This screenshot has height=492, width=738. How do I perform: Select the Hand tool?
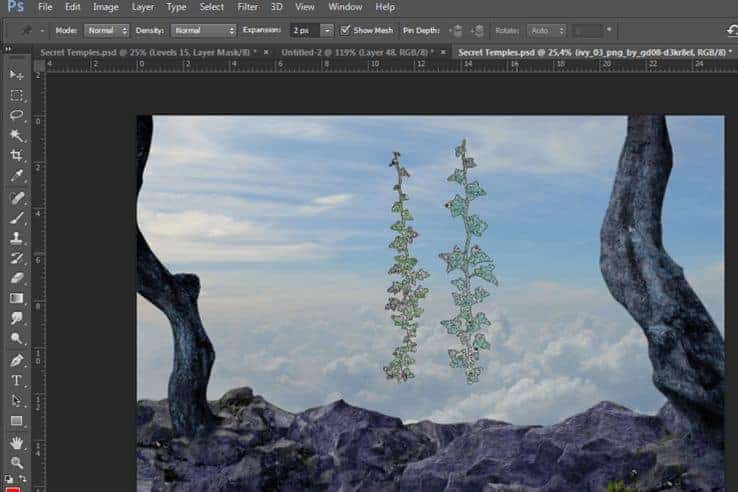coord(16,442)
